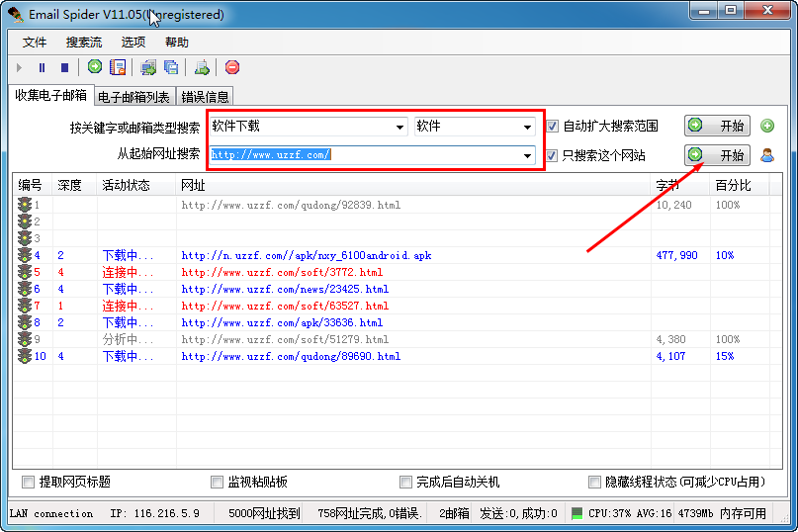
Task: Open the 文件 menu
Action: pyautogui.click(x=35, y=43)
